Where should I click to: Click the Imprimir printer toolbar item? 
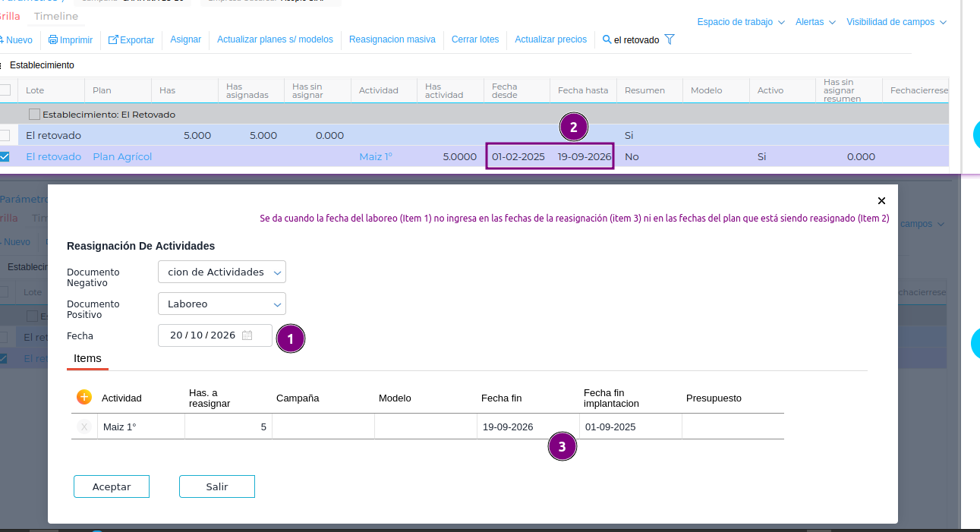[x=70, y=39]
